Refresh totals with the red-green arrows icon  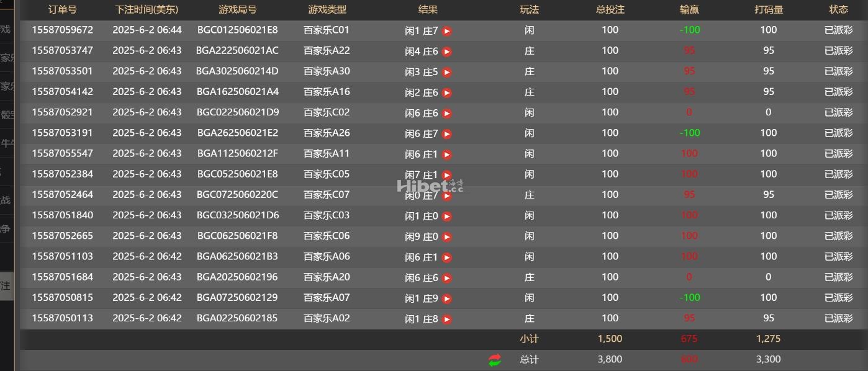point(495,360)
